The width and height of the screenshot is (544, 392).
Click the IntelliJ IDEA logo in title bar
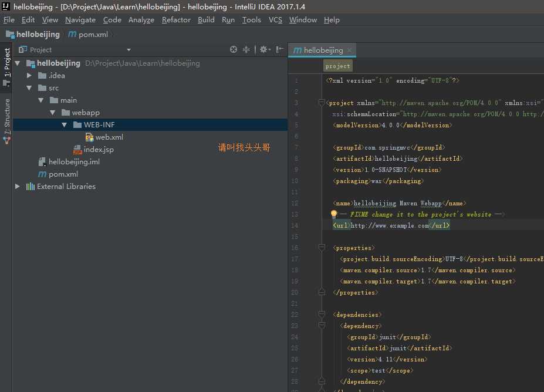[6, 6]
